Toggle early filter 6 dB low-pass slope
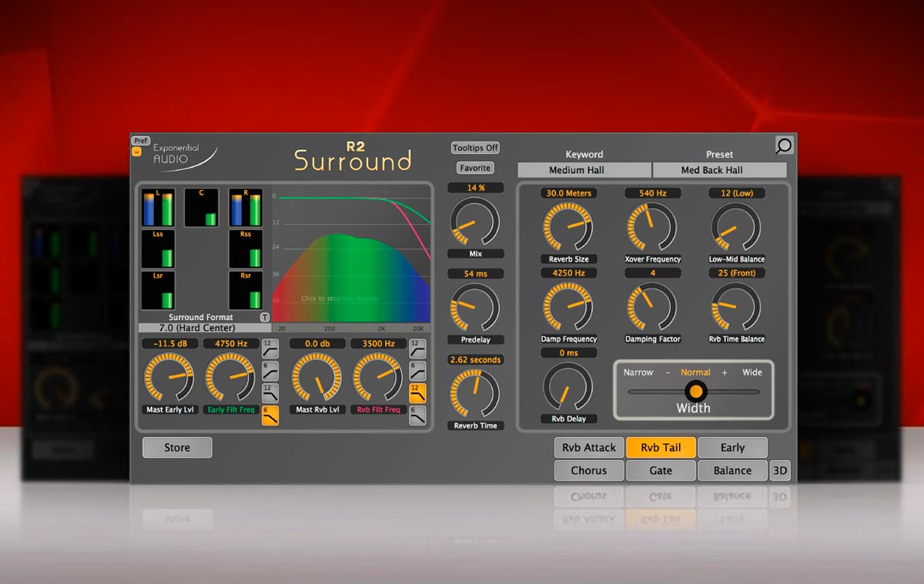Screen dimensions: 924x584 pos(270,415)
